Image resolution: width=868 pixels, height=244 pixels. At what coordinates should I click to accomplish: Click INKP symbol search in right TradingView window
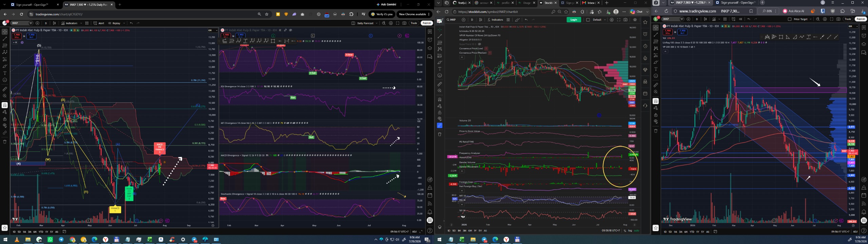672,19
